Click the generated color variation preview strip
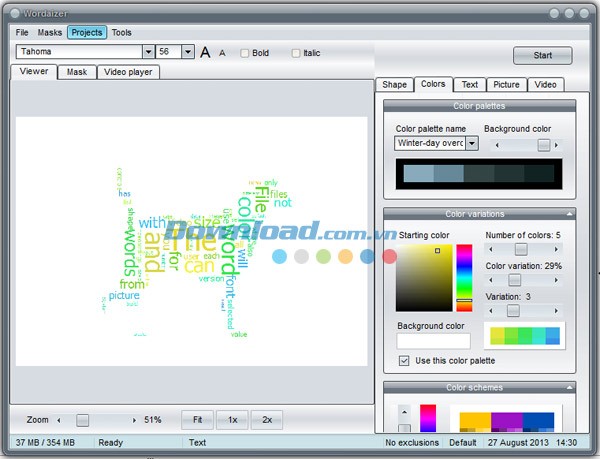The width and height of the screenshot is (600, 459). pos(524,336)
